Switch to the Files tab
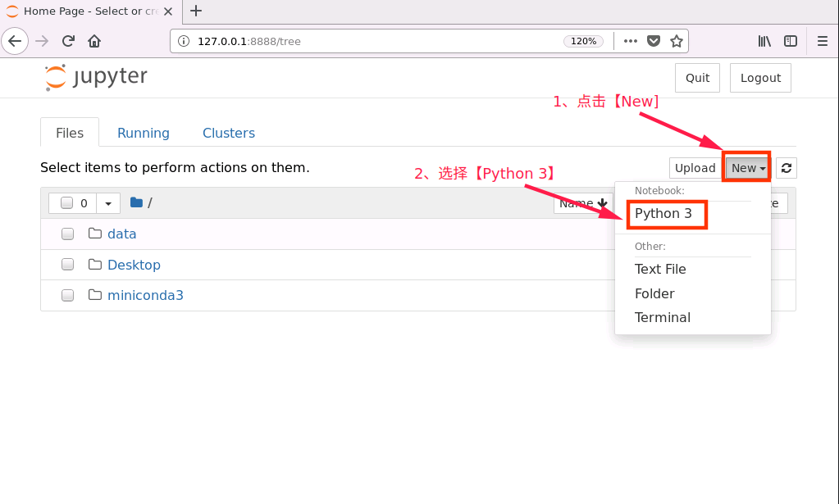 (70, 133)
